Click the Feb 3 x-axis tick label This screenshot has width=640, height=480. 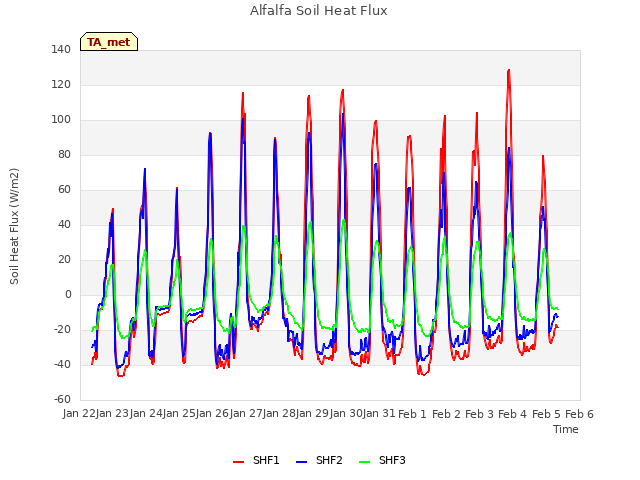479,414
